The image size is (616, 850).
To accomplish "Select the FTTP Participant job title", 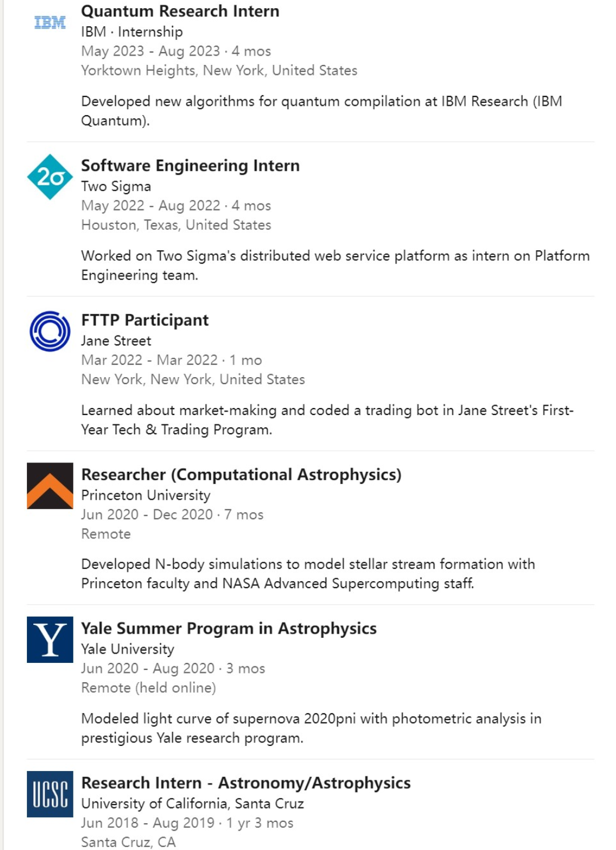I will pyautogui.click(x=144, y=320).
